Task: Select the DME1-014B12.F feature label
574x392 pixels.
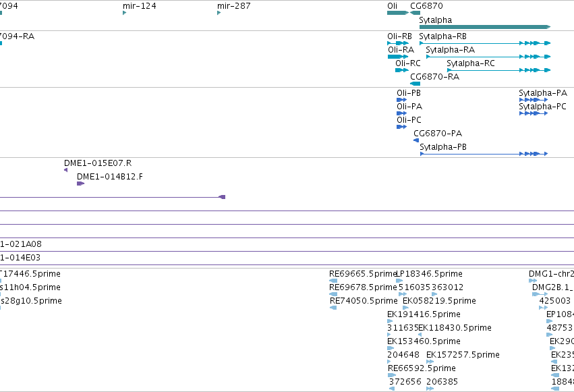Action: [x=110, y=177]
